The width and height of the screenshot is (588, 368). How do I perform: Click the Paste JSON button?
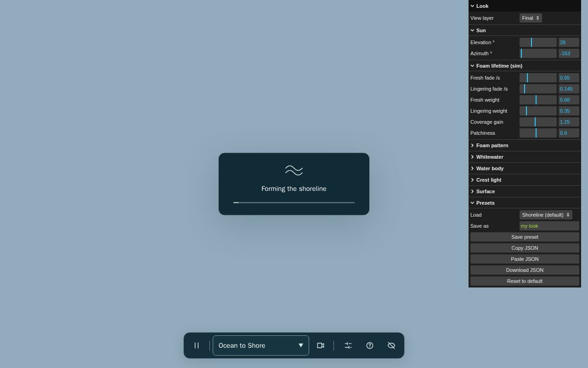coord(525,259)
